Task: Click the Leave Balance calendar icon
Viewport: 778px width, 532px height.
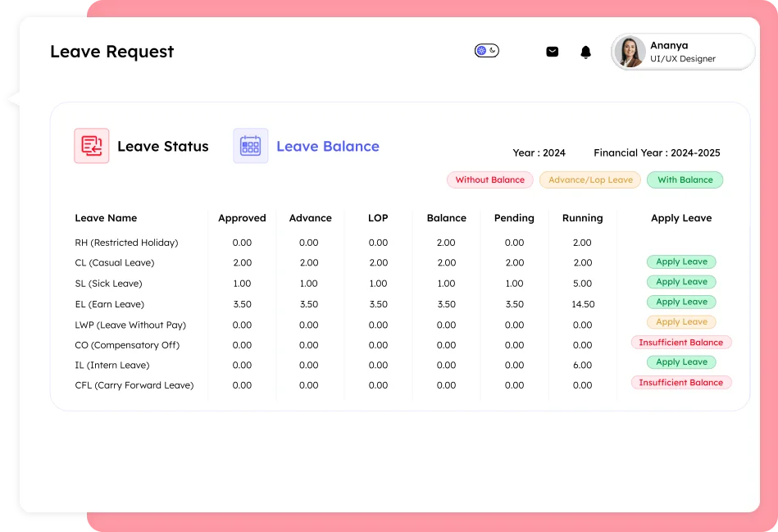Action: click(x=250, y=145)
